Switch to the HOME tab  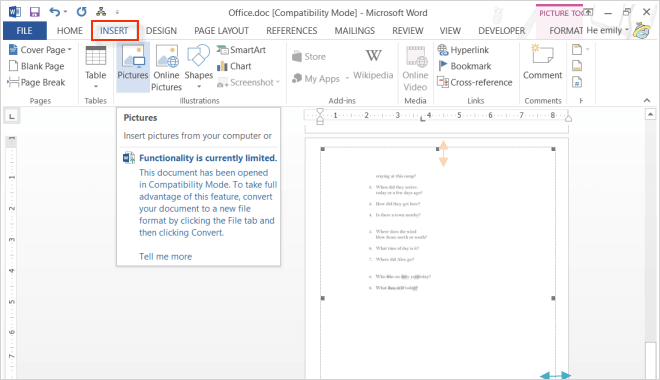pyautogui.click(x=70, y=31)
